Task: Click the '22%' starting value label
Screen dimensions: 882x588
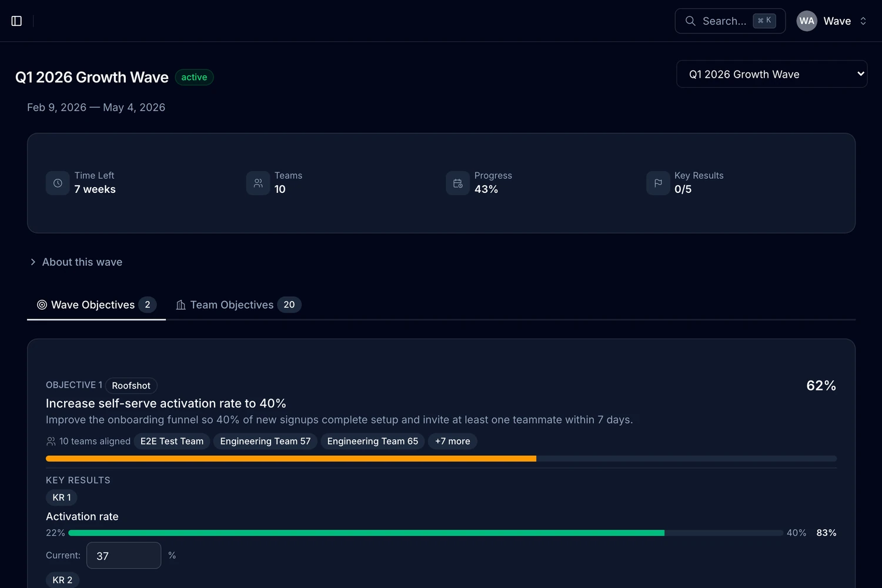Action: [x=55, y=533]
